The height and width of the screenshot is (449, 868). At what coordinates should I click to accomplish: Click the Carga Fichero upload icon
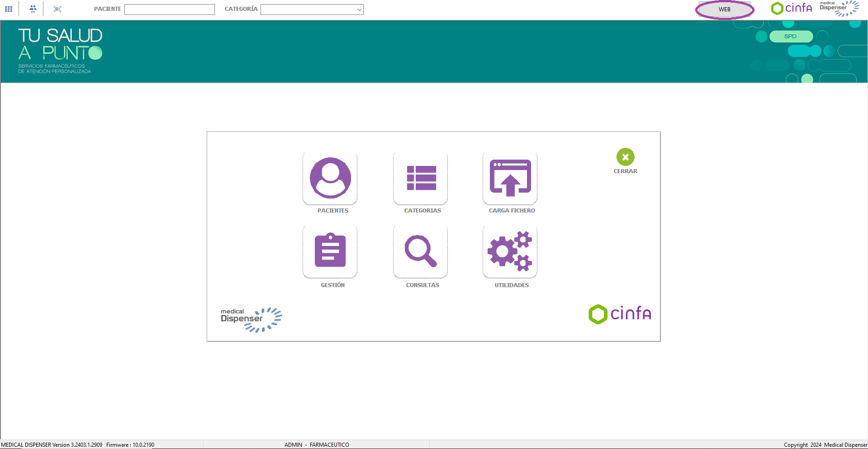point(510,178)
